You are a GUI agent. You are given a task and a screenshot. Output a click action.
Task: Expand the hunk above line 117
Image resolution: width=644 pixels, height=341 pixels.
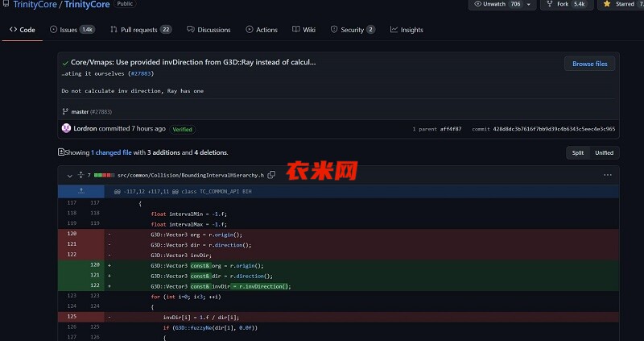[81, 191]
